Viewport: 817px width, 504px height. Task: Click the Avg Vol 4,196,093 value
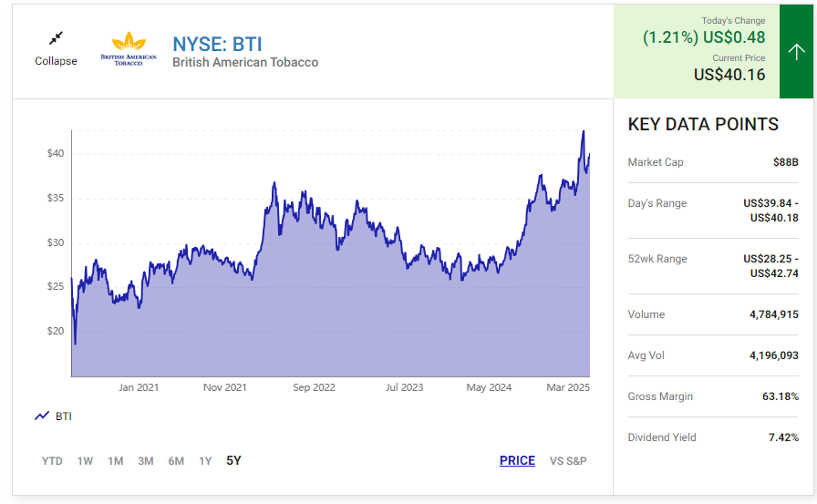(x=774, y=355)
